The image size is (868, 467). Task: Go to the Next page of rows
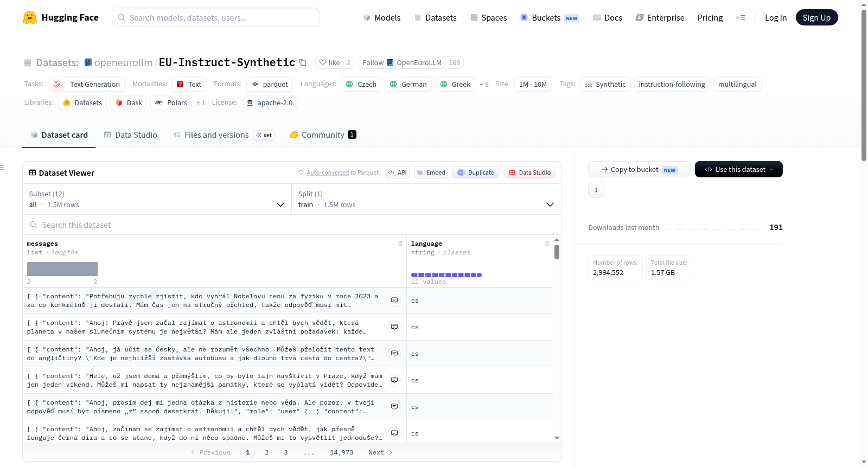[x=380, y=452]
